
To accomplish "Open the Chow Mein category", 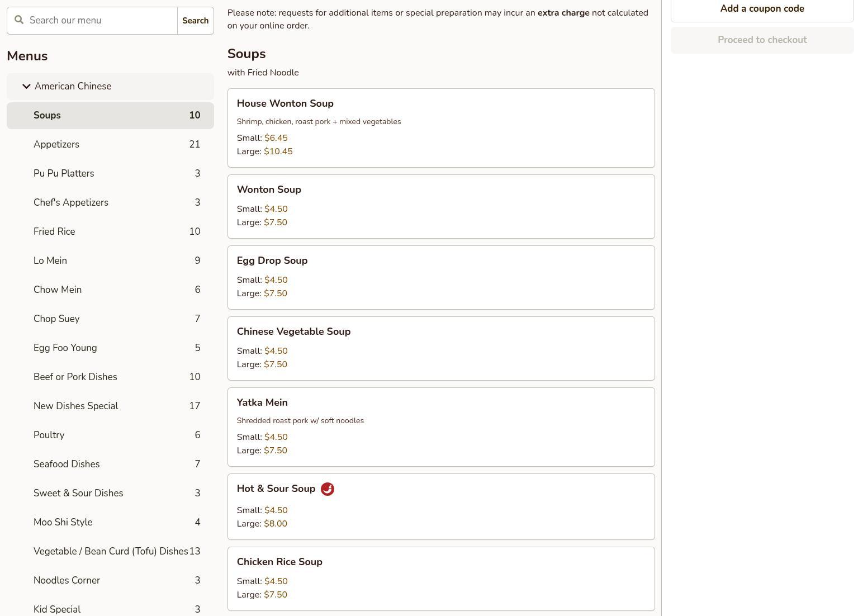I will point(110,290).
